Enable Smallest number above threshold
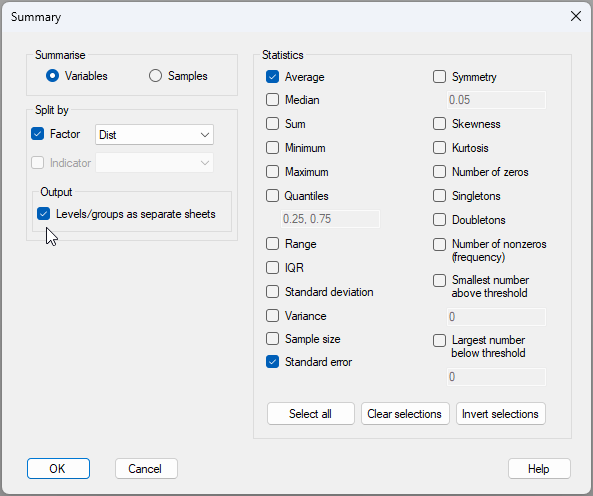593x496 pixels. pos(439,281)
